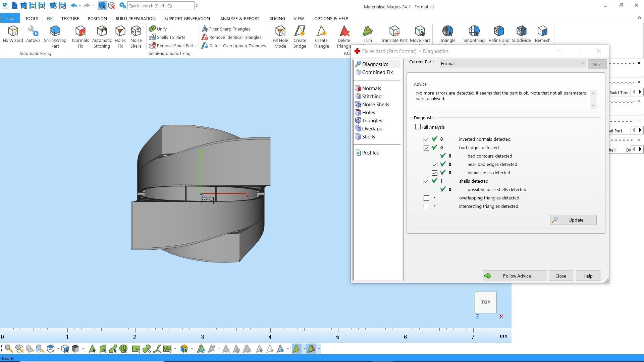Click Unify in semi-automatic fixing

coord(158,29)
